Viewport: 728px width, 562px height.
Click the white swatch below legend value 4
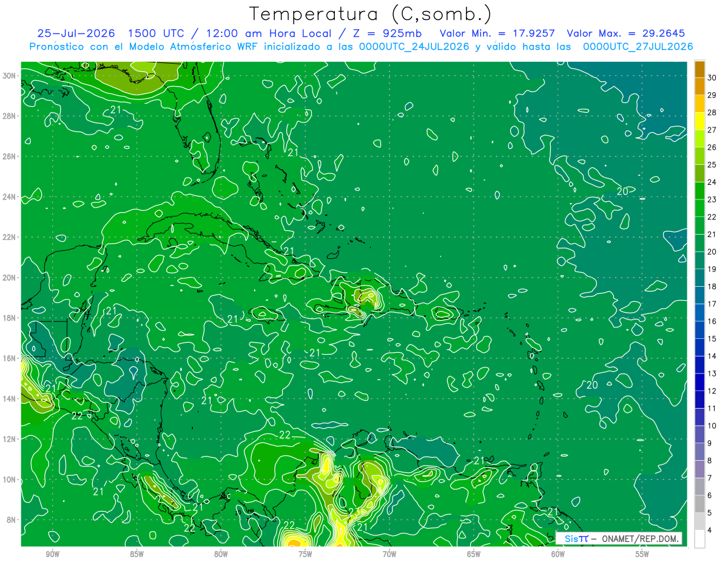[x=699, y=539]
